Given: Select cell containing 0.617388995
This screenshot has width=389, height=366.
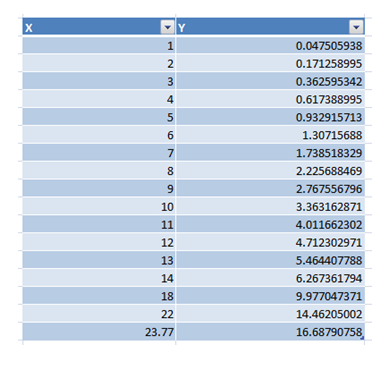Looking at the screenshot, I should click(x=270, y=99).
